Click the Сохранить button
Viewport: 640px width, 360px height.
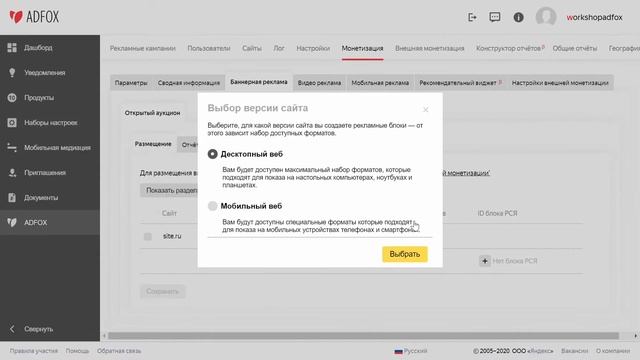[x=162, y=291]
